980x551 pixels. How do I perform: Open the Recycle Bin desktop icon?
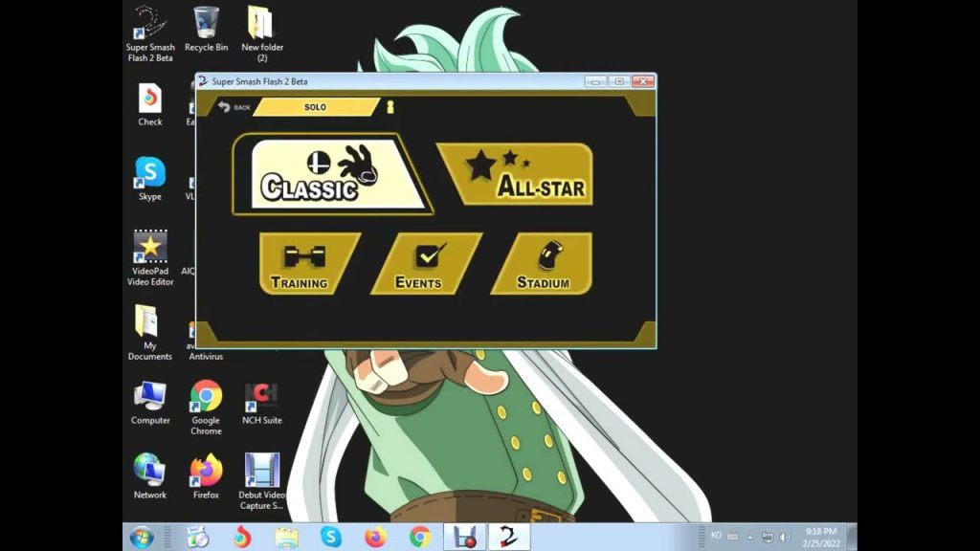[206, 29]
